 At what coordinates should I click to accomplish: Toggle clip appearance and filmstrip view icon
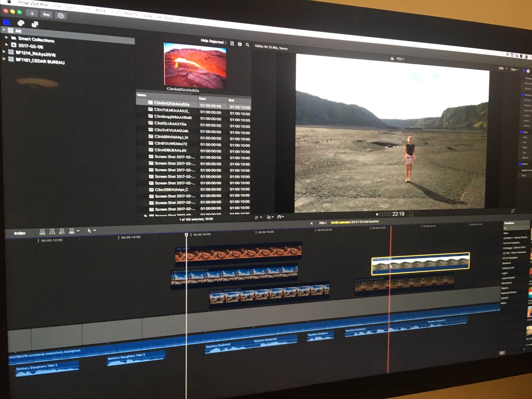point(232,43)
